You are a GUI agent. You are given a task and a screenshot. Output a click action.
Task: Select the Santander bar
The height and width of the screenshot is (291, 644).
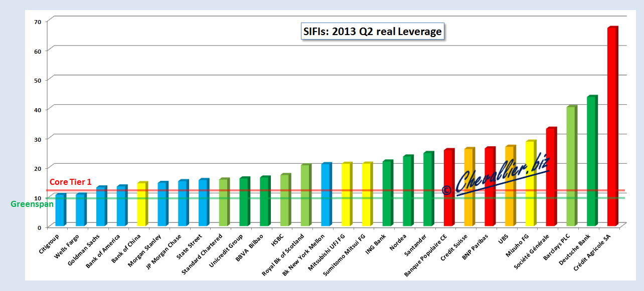point(429,189)
